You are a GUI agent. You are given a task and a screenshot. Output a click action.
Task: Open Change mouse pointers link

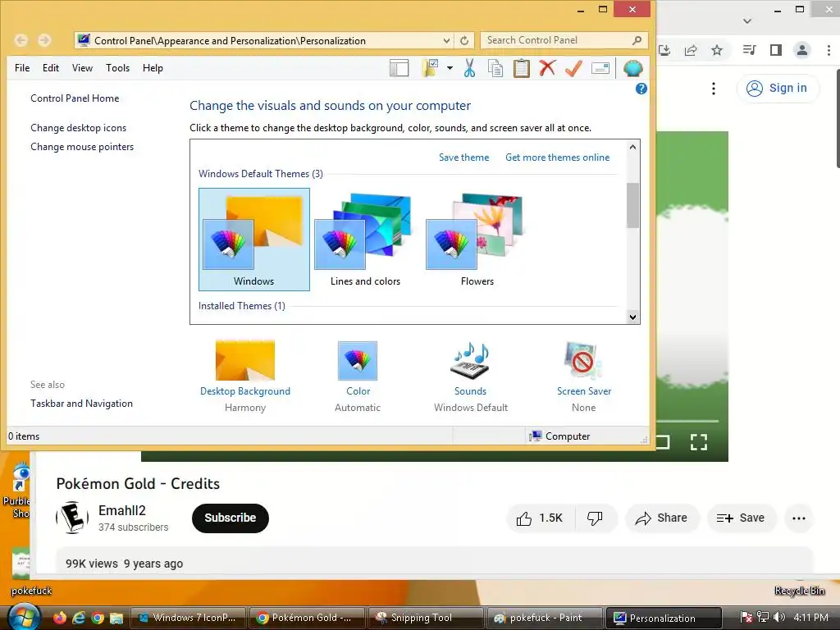click(82, 147)
